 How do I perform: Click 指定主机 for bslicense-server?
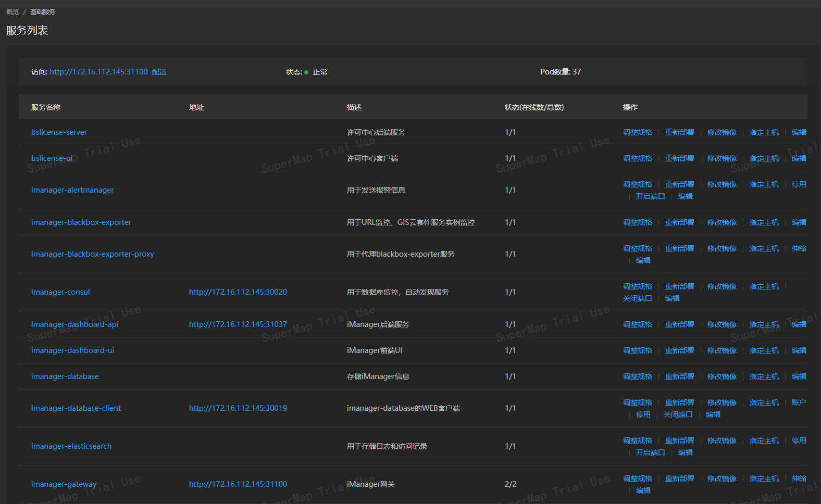[x=764, y=132]
